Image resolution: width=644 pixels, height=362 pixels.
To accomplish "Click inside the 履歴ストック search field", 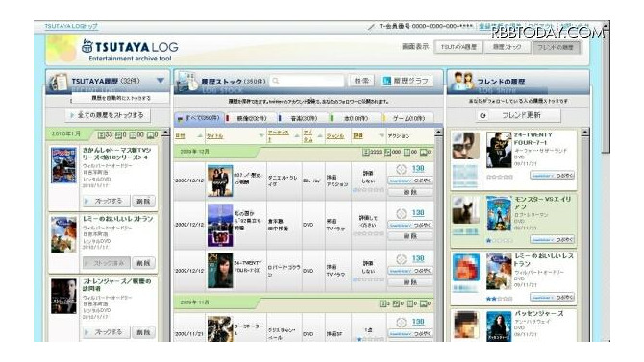I will coord(308,81).
